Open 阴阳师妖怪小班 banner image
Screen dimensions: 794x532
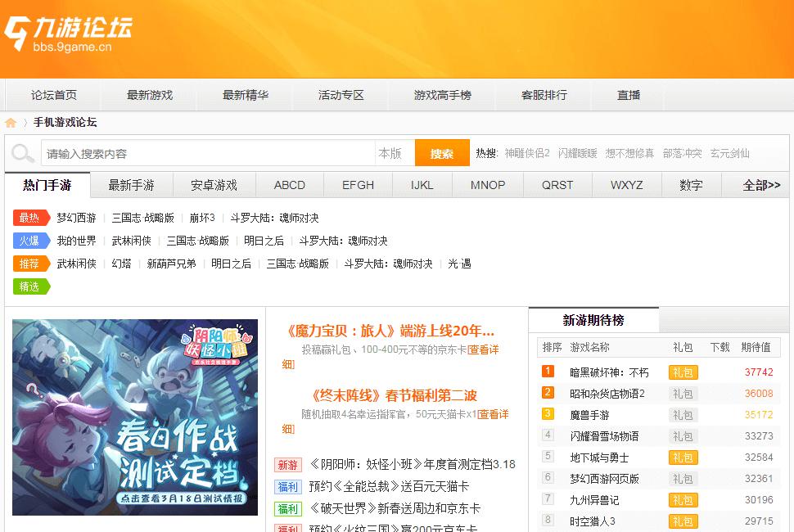point(135,417)
